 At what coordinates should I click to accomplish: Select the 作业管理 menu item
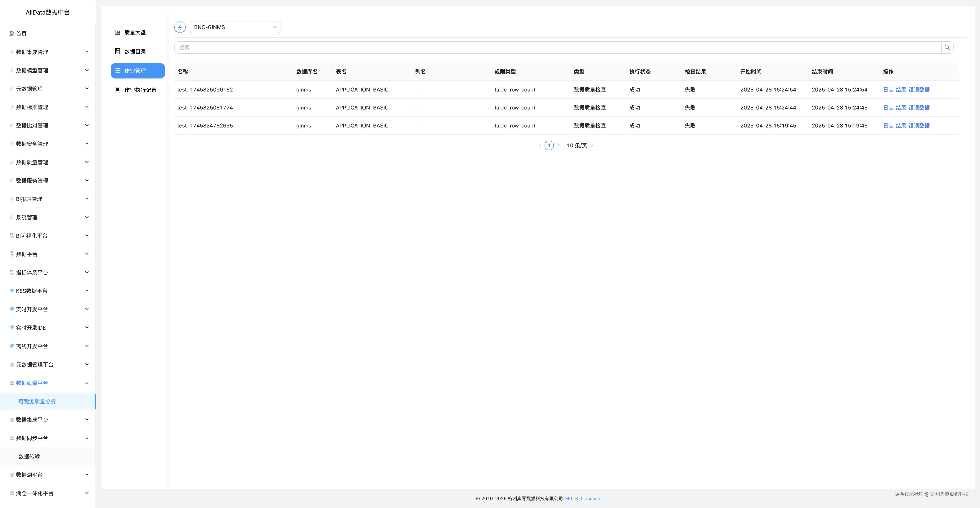pos(138,71)
